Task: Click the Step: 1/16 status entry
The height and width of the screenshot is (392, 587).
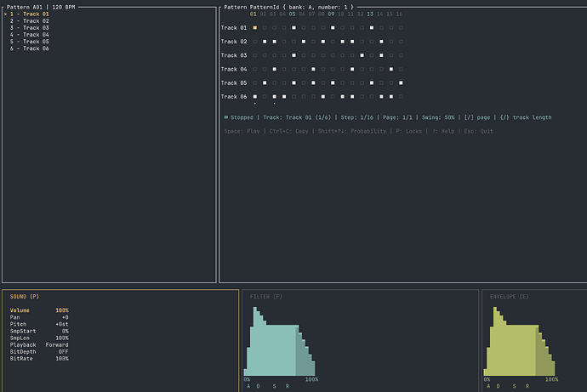Action: point(357,117)
